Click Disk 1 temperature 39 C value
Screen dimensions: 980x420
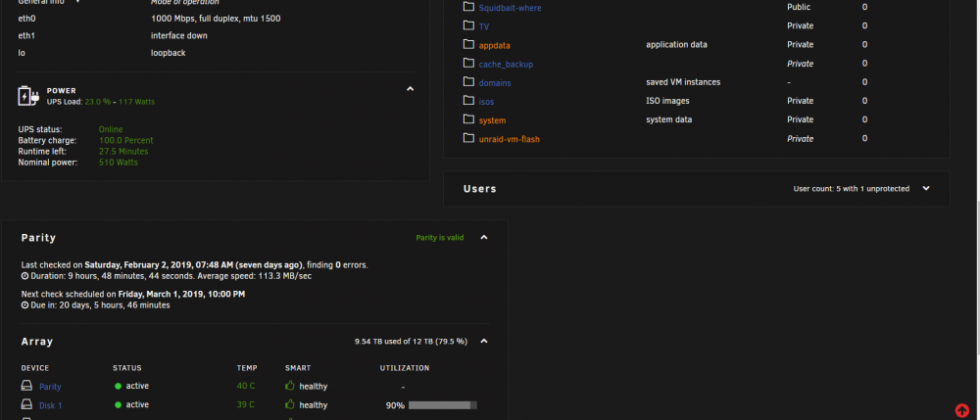click(246, 405)
